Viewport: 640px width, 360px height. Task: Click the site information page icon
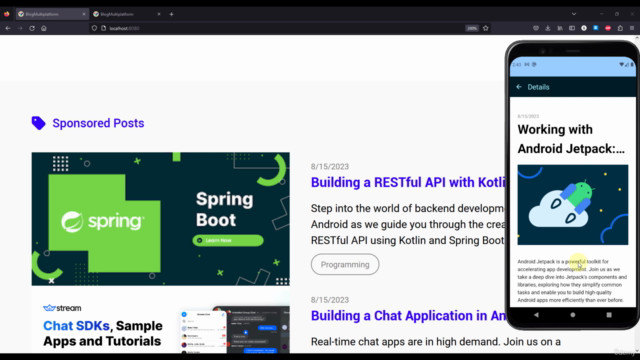[103, 28]
